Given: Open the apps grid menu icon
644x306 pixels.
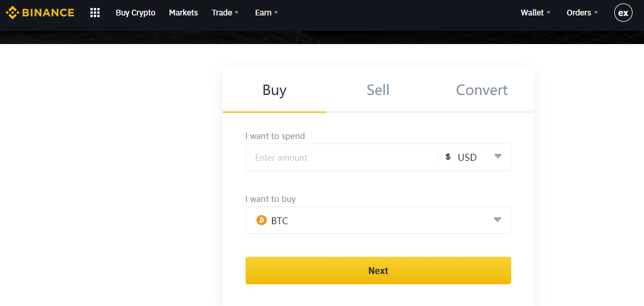Looking at the screenshot, I should (x=95, y=13).
